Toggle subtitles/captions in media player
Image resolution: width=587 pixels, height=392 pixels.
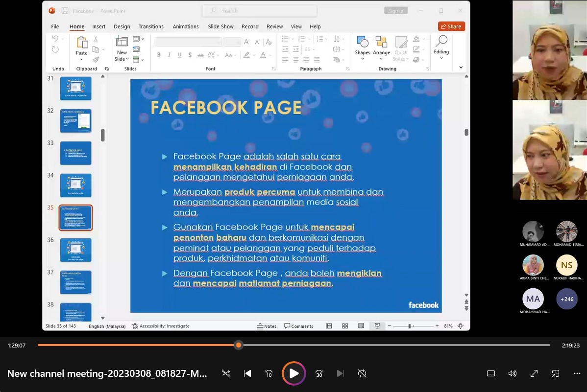click(x=491, y=373)
